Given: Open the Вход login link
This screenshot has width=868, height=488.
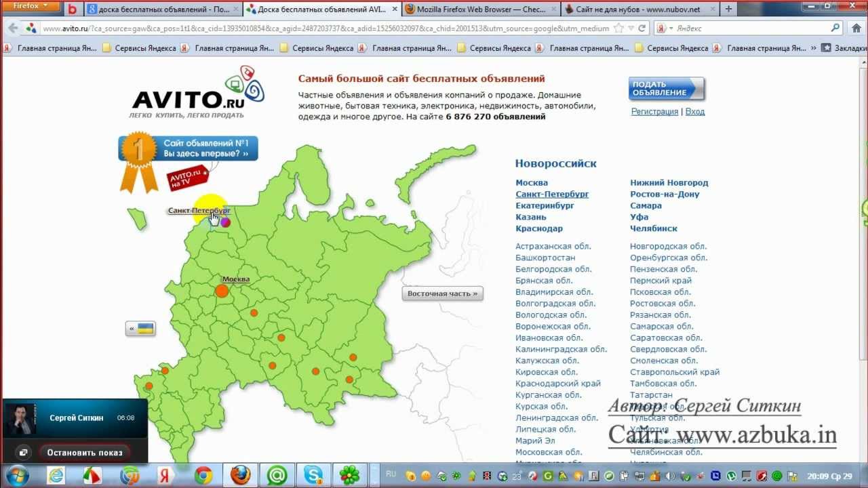Looking at the screenshot, I should [x=695, y=112].
